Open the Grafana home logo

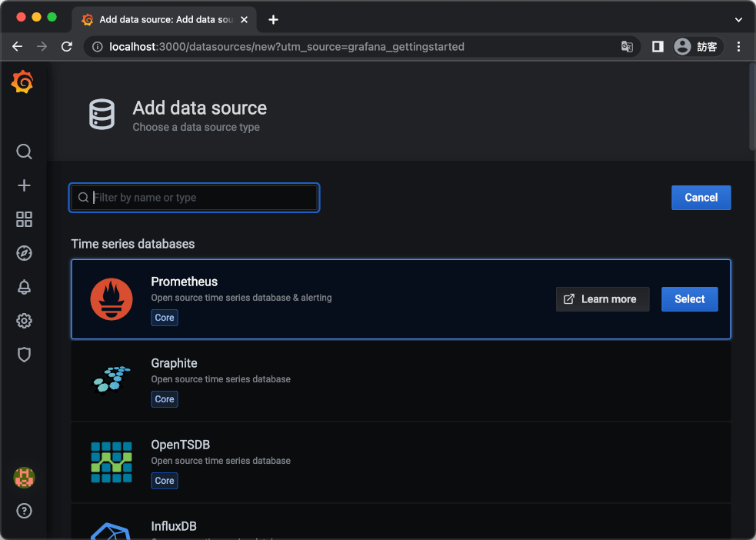(x=22, y=82)
